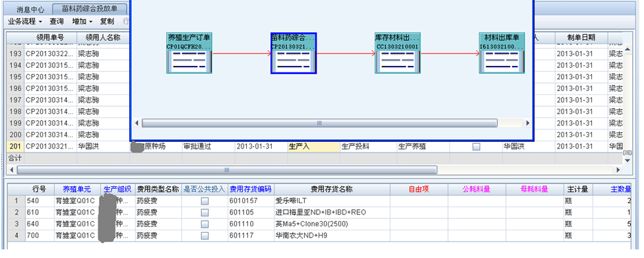Select the 苗料药综合 document node icon

click(293, 53)
